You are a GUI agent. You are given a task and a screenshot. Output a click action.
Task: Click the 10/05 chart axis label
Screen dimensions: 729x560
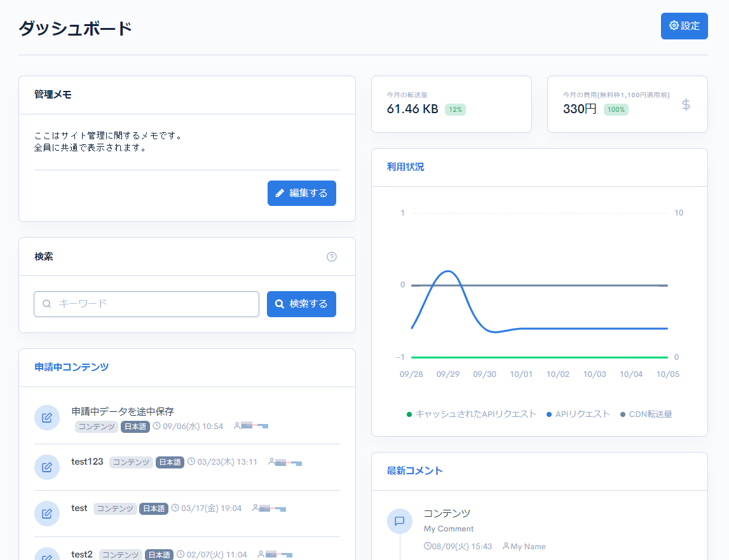click(x=667, y=374)
